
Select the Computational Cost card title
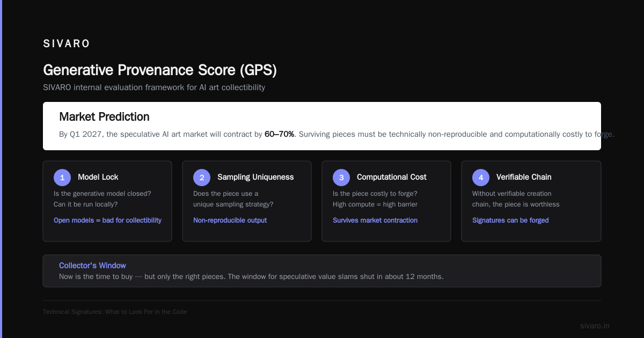pos(392,177)
